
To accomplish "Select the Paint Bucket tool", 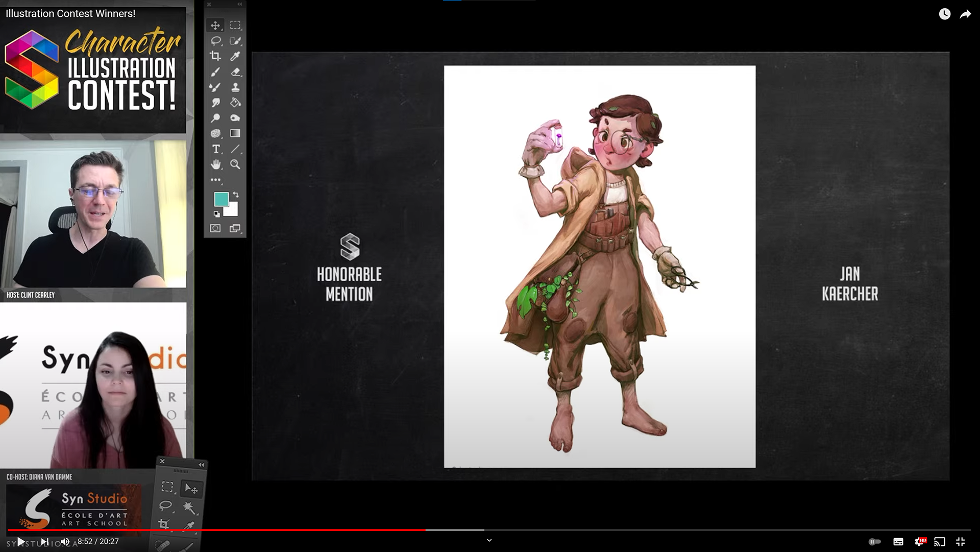I will 235,103.
